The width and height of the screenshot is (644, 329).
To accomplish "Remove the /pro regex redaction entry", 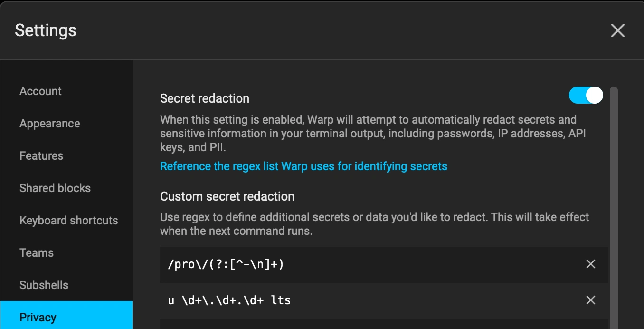I will (x=590, y=264).
